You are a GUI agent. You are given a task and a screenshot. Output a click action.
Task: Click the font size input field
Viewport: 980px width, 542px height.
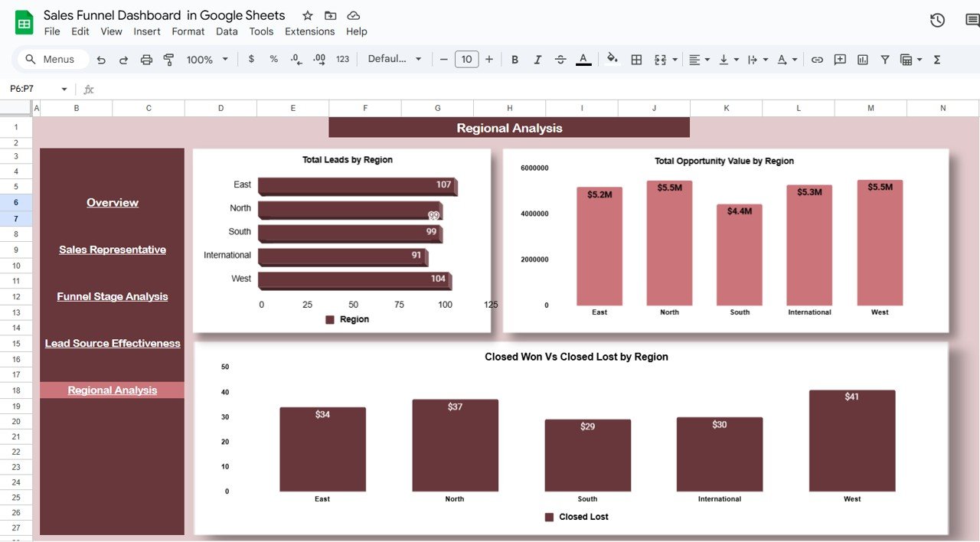466,60
